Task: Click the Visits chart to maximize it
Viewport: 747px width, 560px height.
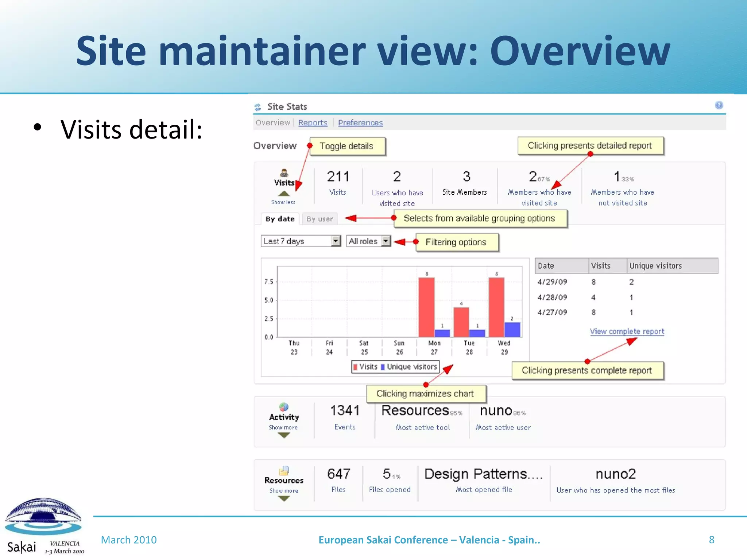Action: click(x=395, y=317)
